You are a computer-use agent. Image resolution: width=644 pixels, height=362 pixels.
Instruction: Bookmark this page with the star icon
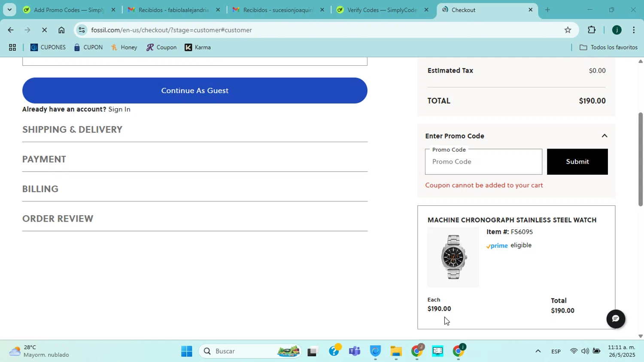pyautogui.click(x=568, y=30)
